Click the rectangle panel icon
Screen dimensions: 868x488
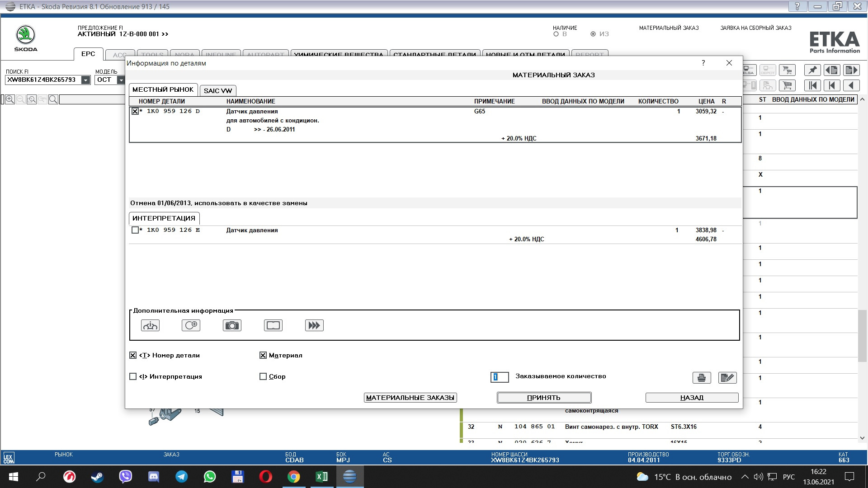point(273,325)
